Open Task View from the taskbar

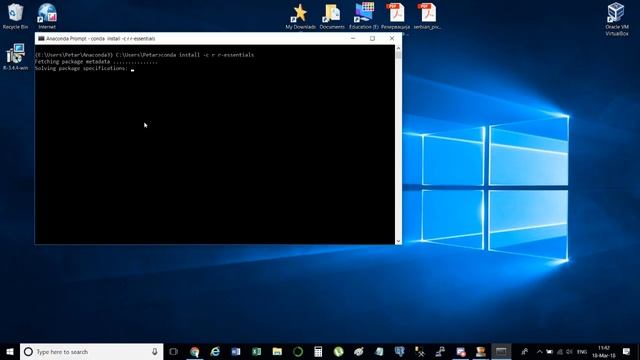(x=173, y=351)
